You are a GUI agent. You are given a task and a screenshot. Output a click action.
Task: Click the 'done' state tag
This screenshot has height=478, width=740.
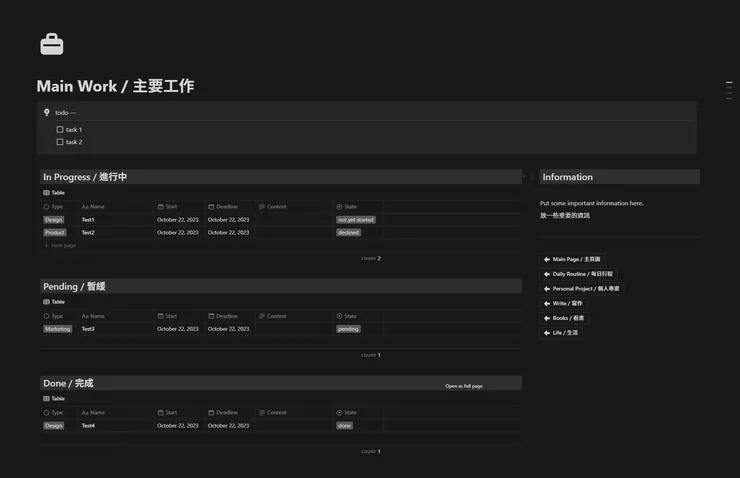pyautogui.click(x=344, y=426)
